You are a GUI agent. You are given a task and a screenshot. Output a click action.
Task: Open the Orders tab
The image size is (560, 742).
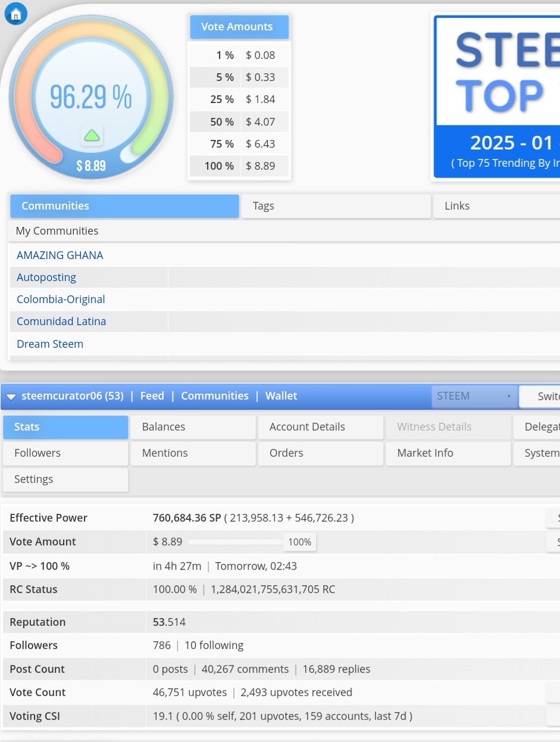(x=321, y=453)
